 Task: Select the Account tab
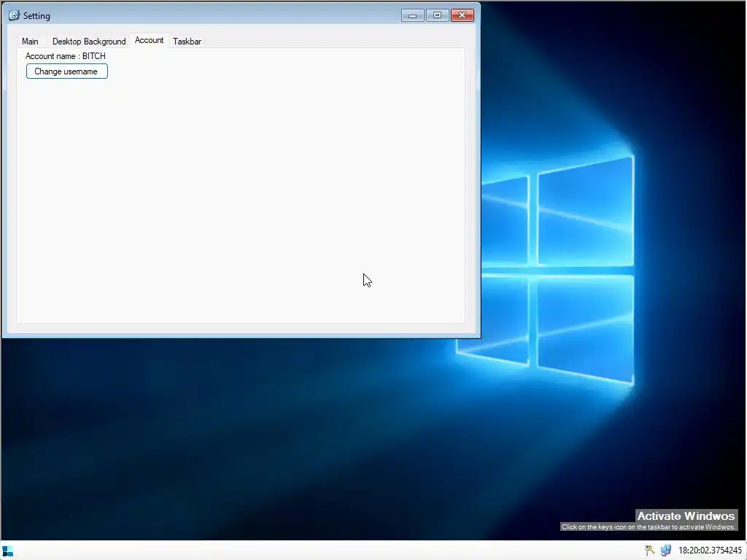coord(149,41)
